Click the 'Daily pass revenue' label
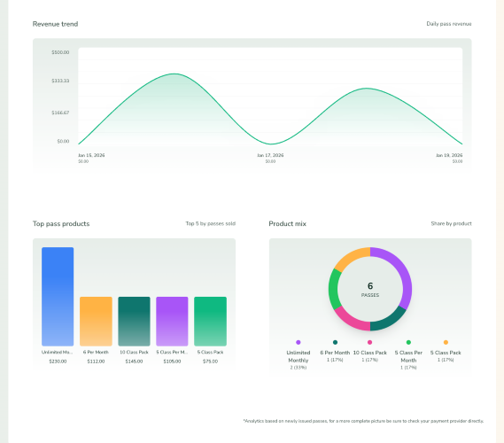This screenshot has width=504, height=443. pyautogui.click(x=449, y=24)
